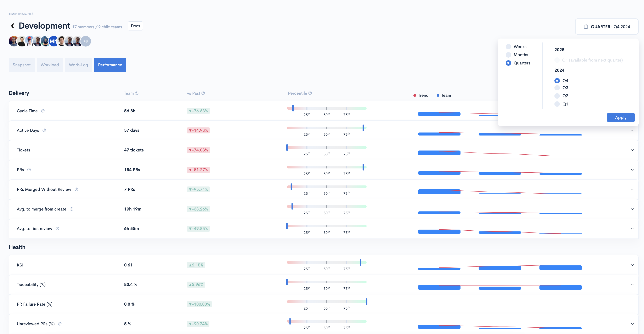644x334 pixels.
Task: Open the Quarter Q4 2024 date selector
Action: (606, 27)
